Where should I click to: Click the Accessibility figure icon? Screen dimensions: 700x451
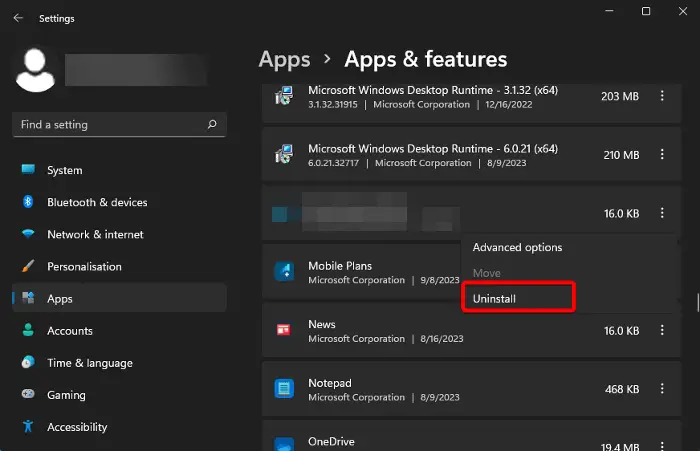(28, 426)
